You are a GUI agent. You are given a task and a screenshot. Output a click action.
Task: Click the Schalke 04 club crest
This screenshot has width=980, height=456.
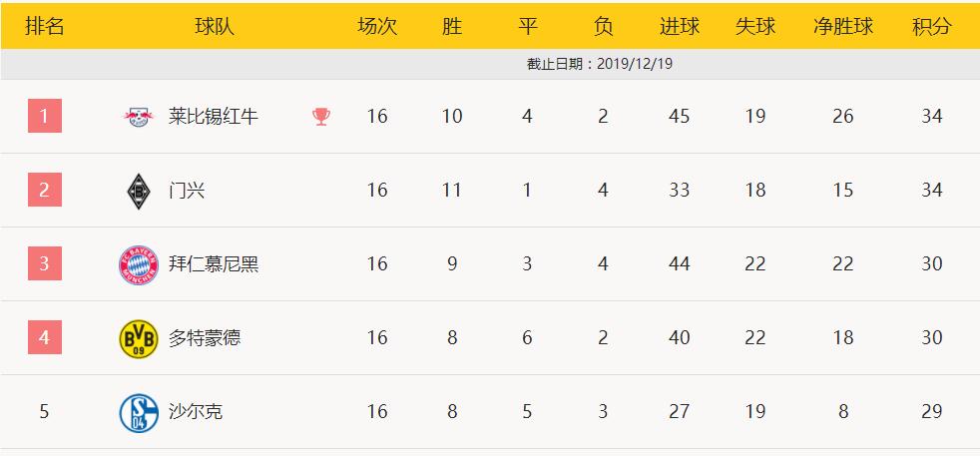pos(138,413)
